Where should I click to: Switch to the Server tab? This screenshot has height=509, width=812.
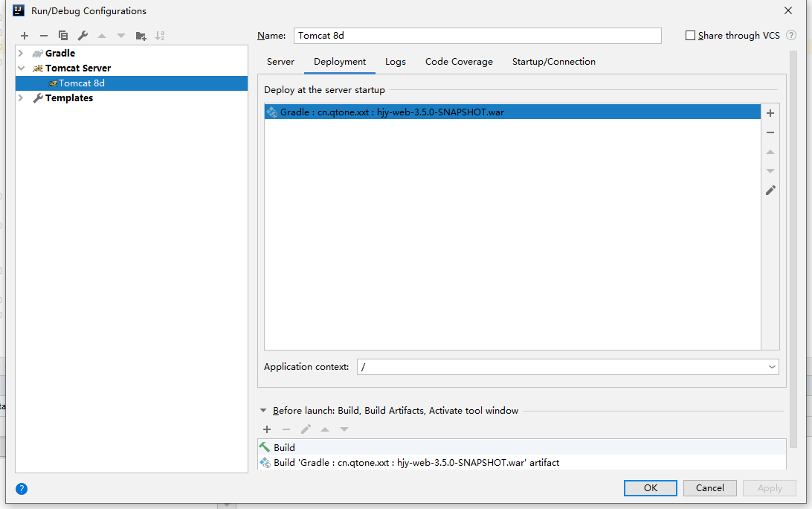(x=280, y=62)
